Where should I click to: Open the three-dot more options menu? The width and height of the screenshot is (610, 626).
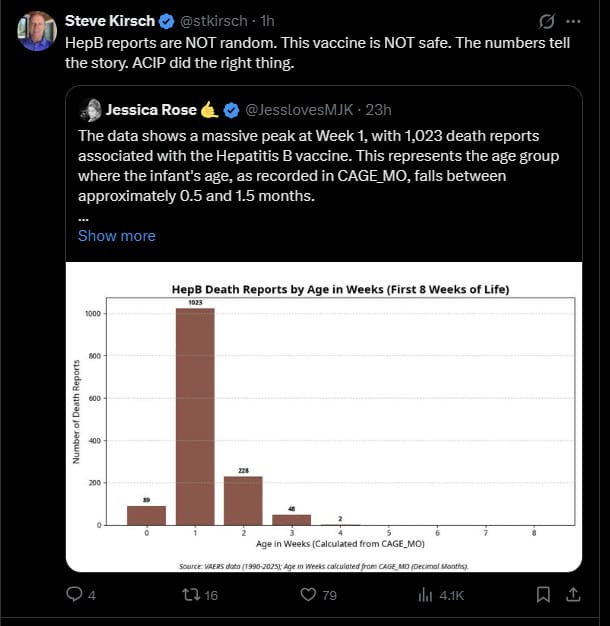tap(573, 21)
